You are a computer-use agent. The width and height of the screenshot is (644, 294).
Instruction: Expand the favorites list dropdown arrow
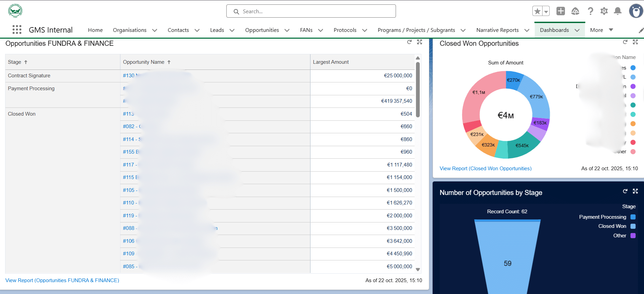pos(546,11)
